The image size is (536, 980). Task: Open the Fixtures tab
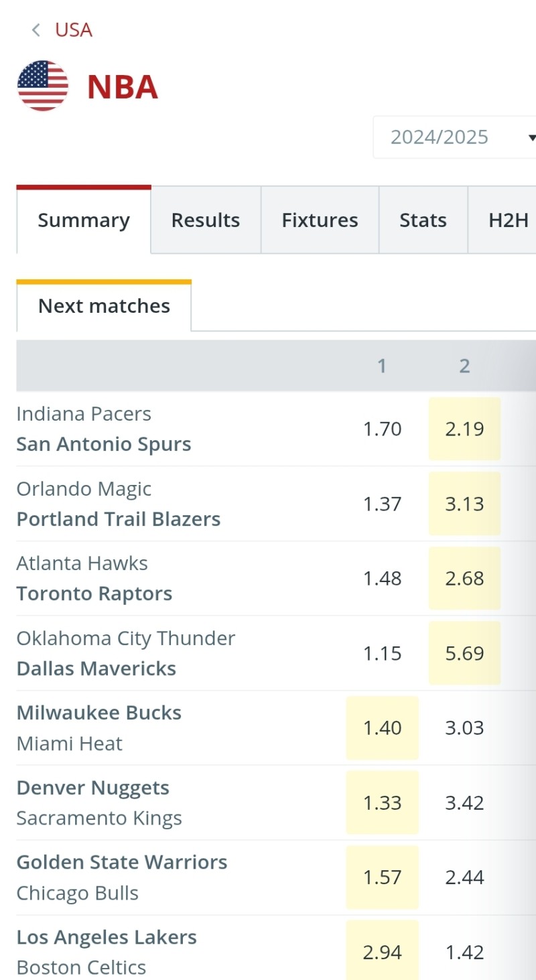[x=320, y=220]
